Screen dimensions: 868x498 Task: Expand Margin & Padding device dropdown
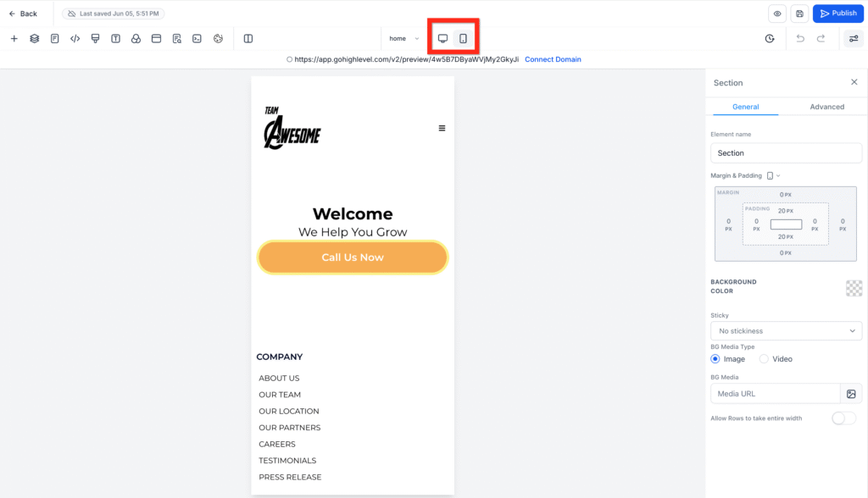tap(773, 176)
